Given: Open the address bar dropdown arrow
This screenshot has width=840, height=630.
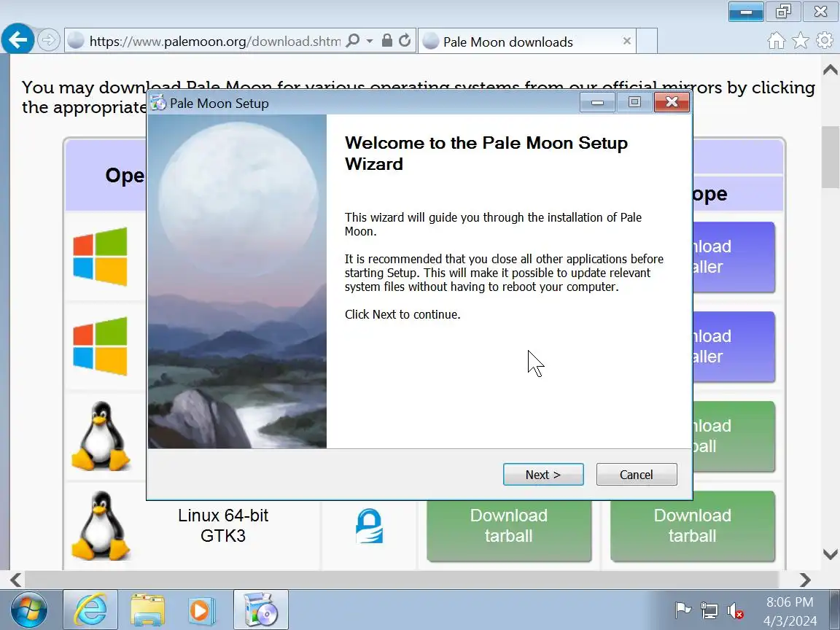Looking at the screenshot, I should (x=370, y=41).
